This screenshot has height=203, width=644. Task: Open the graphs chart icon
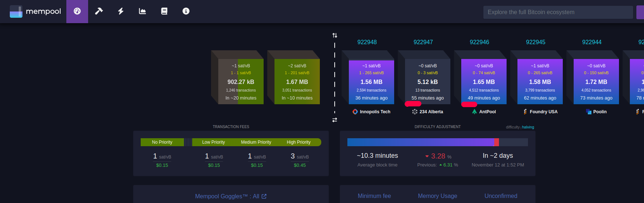143,11
